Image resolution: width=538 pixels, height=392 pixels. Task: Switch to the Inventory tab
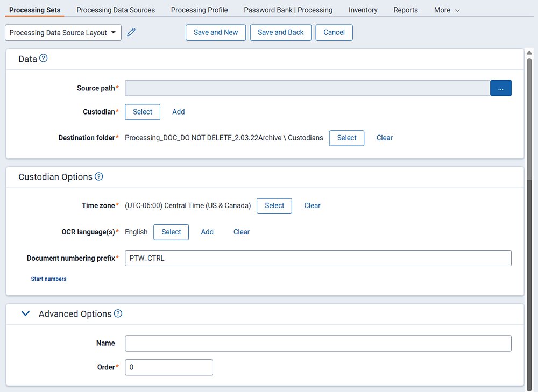[x=363, y=10]
